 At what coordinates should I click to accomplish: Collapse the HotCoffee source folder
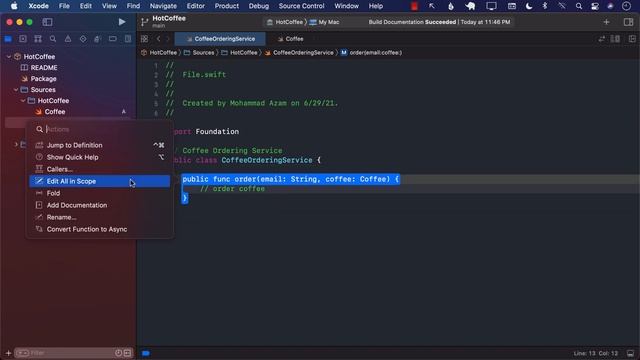(23, 101)
